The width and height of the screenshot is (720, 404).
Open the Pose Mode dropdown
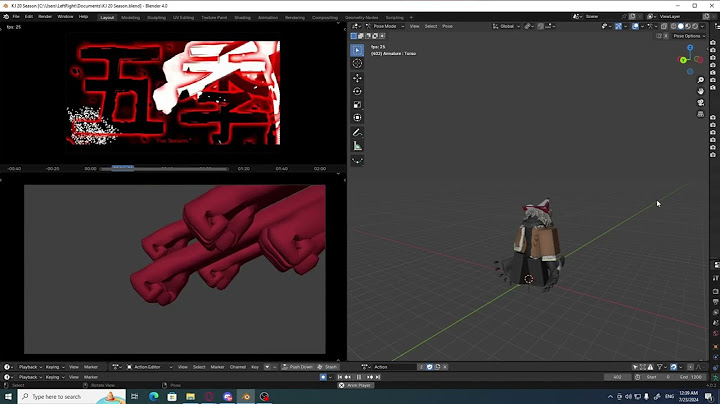point(385,26)
